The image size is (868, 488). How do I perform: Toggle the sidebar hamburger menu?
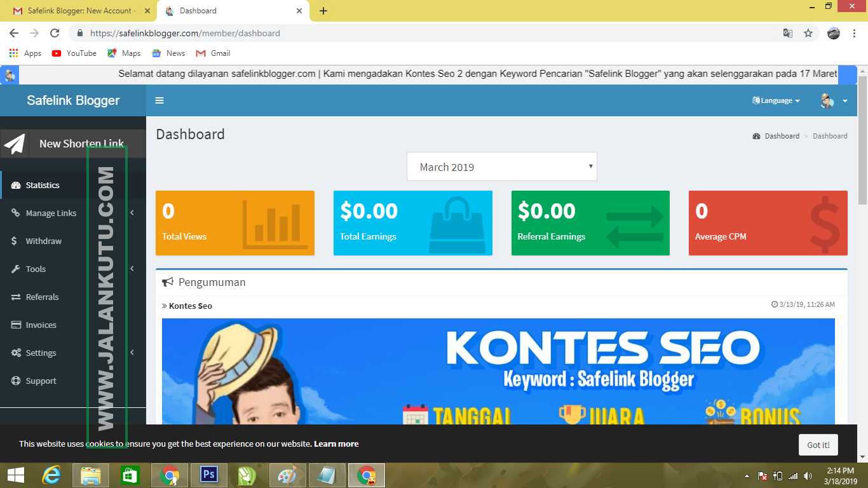coord(159,100)
